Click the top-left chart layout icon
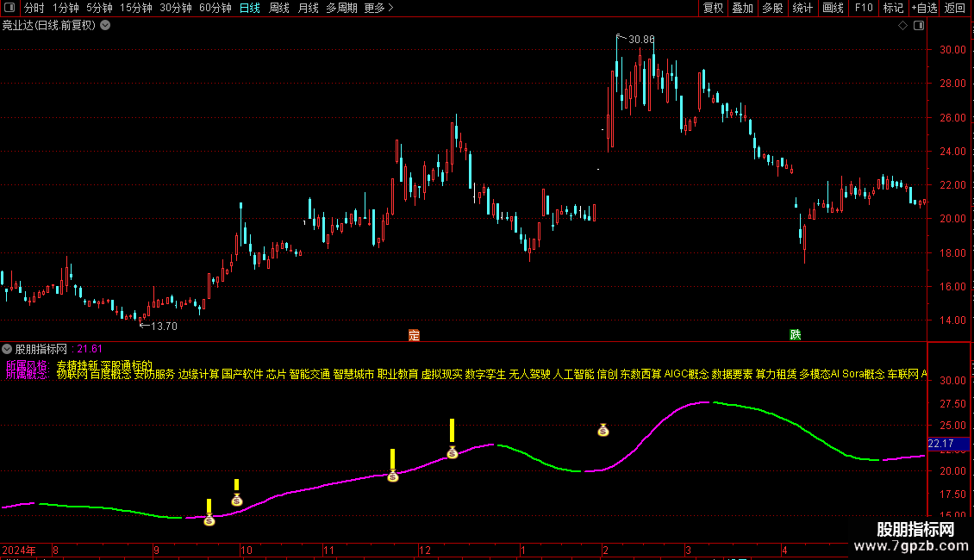Image resolution: width=974 pixels, height=560 pixels. pyautogui.click(x=9, y=8)
